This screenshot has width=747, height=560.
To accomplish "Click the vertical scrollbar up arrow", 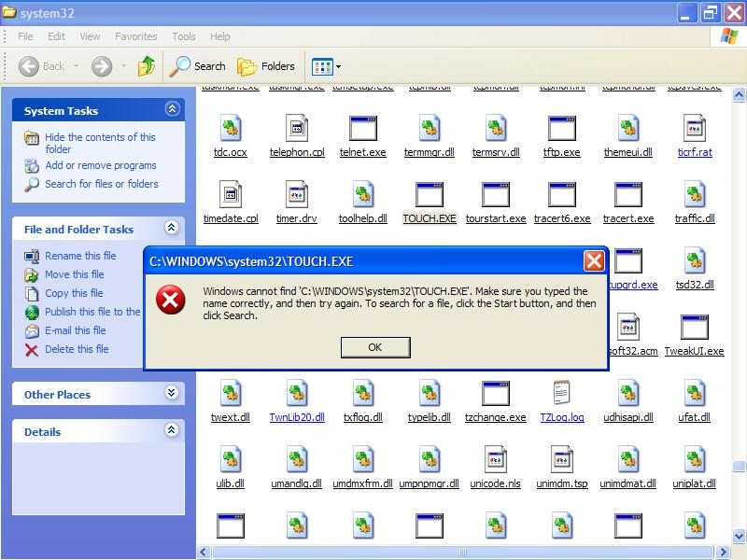I will coord(739,95).
